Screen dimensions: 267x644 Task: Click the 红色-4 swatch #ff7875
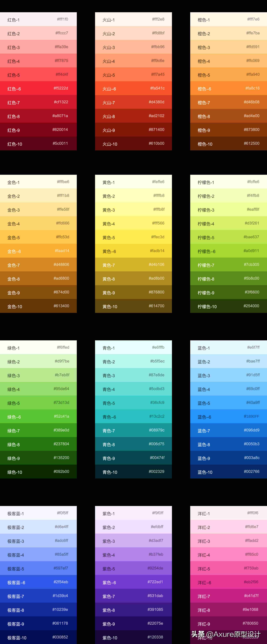tap(38, 61)
